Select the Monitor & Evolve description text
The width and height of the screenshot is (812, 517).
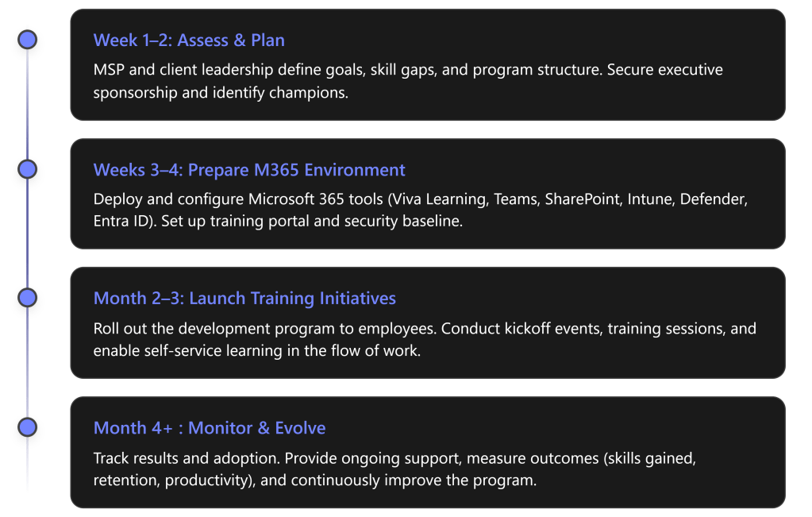[394, 469]
